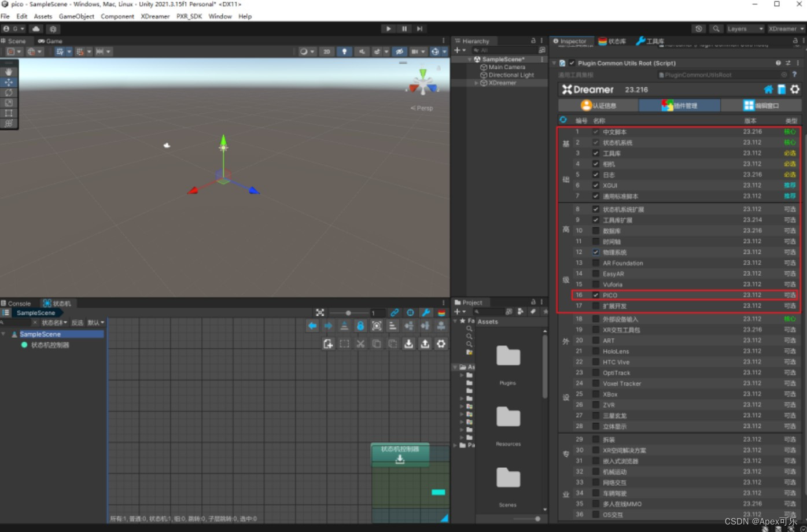
Task: Open state machine canvas gear settings
Action: point(441,343)
